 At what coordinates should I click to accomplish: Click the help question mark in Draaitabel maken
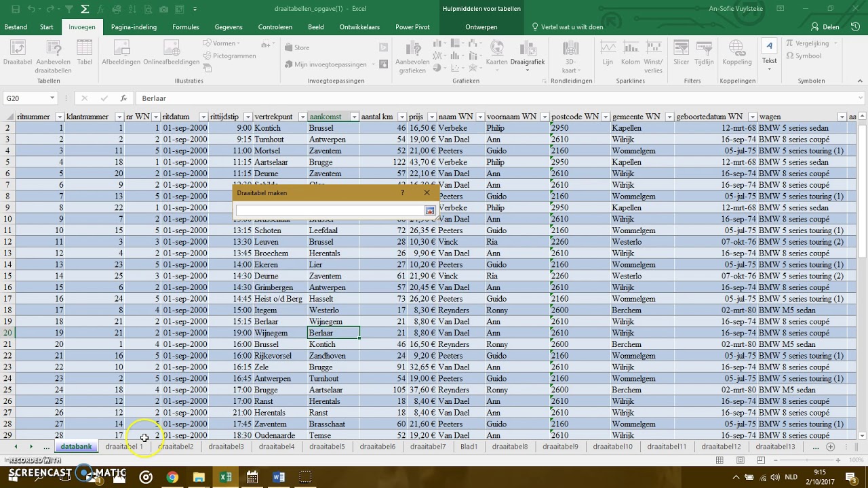(403, 192)
